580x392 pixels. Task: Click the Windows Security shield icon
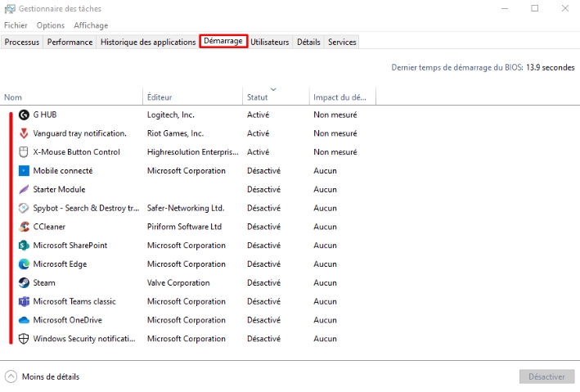(24, 339)
